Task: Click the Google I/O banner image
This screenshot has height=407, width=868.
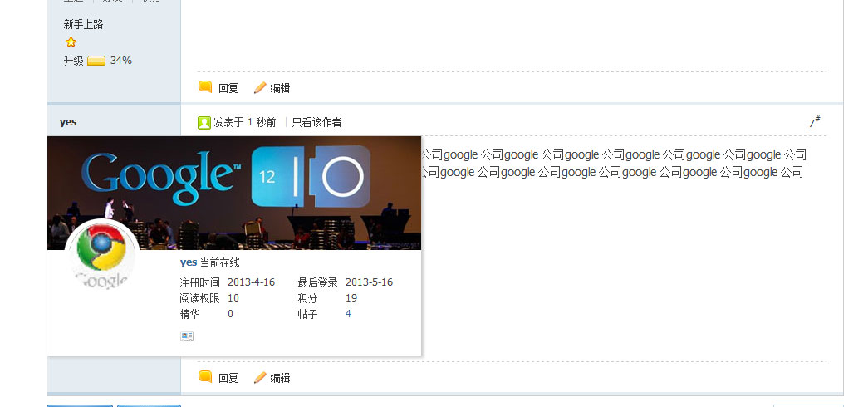Action: (x=234, y=193)
